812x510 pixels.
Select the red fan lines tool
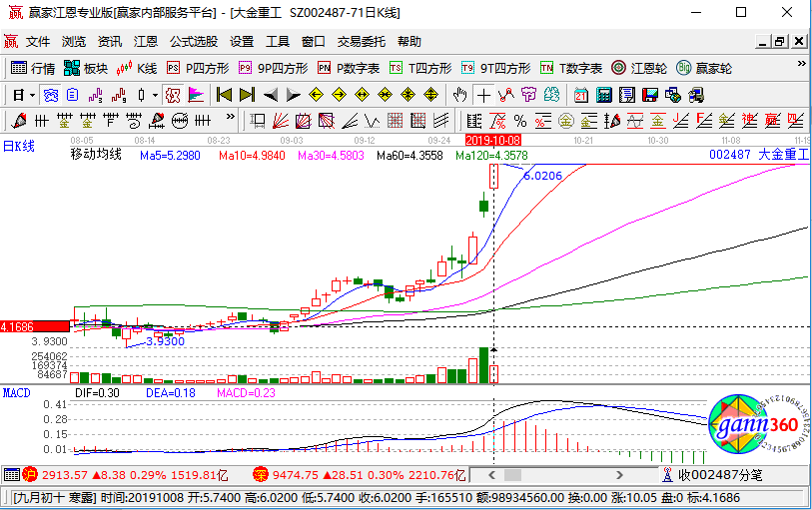tap(281, 121)
